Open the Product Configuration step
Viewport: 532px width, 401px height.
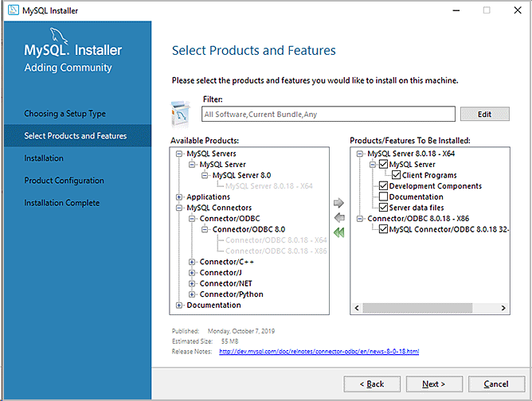[x=65, y=181]
